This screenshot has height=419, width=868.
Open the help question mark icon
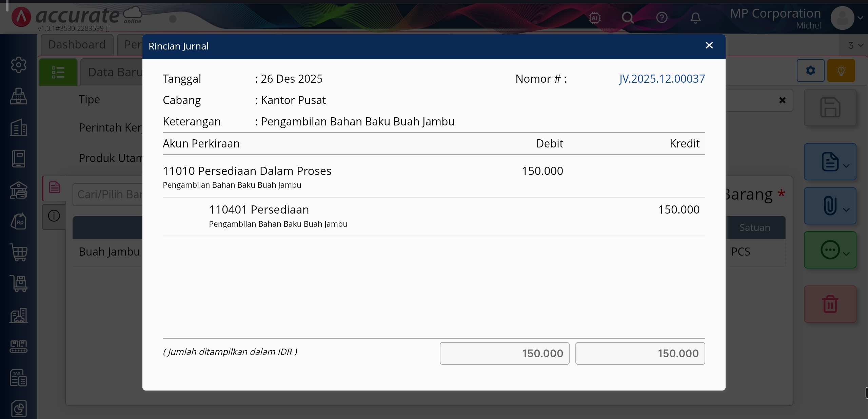click(x=662, y=18)
